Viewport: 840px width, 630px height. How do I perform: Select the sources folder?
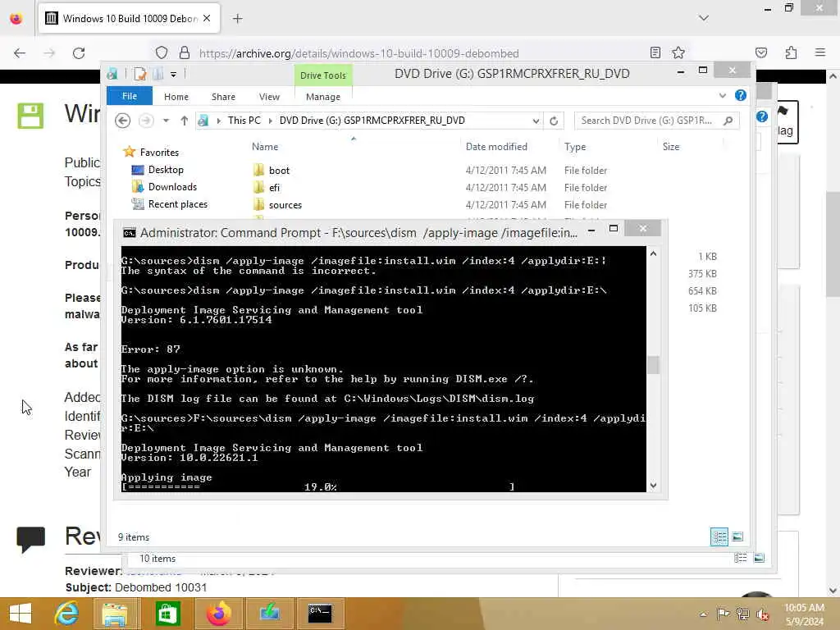285,204
